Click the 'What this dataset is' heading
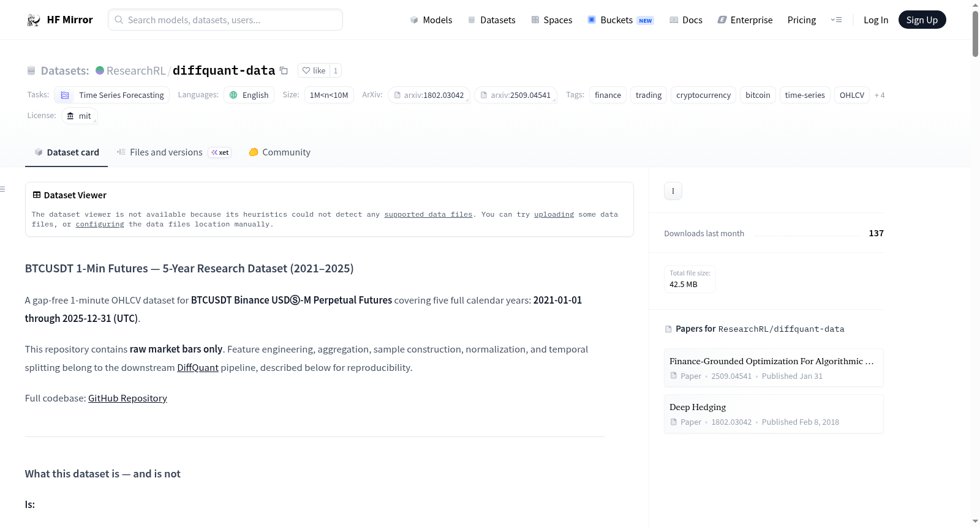The width and height of the screenshot is (980, 527). [x=103, y=474]
